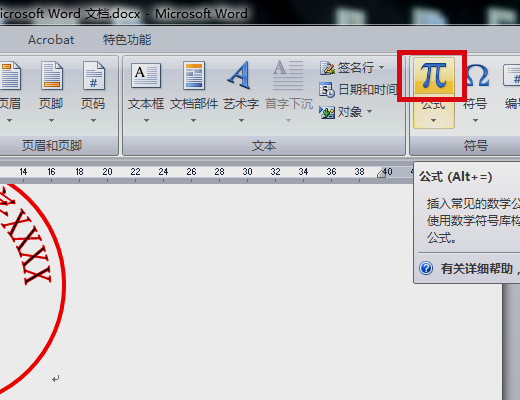Click ruler at the 24 mark
Image resolution: width=520 pixels, height=400 pixels.
pos(163,172)
